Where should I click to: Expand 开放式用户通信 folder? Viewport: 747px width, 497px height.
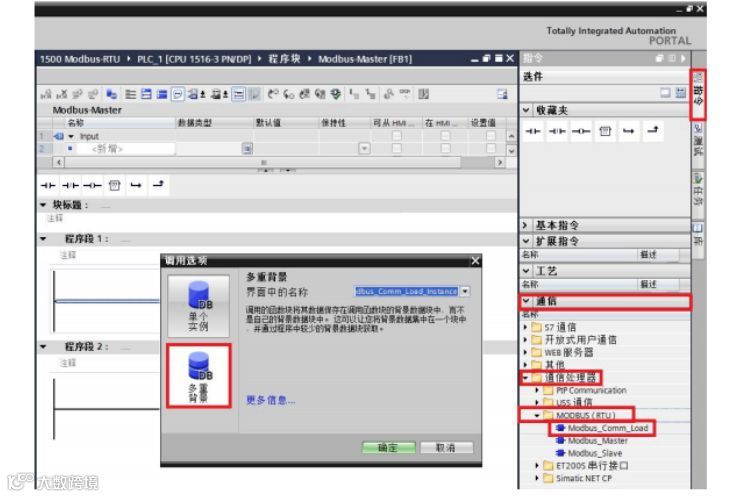coord(525,340)
